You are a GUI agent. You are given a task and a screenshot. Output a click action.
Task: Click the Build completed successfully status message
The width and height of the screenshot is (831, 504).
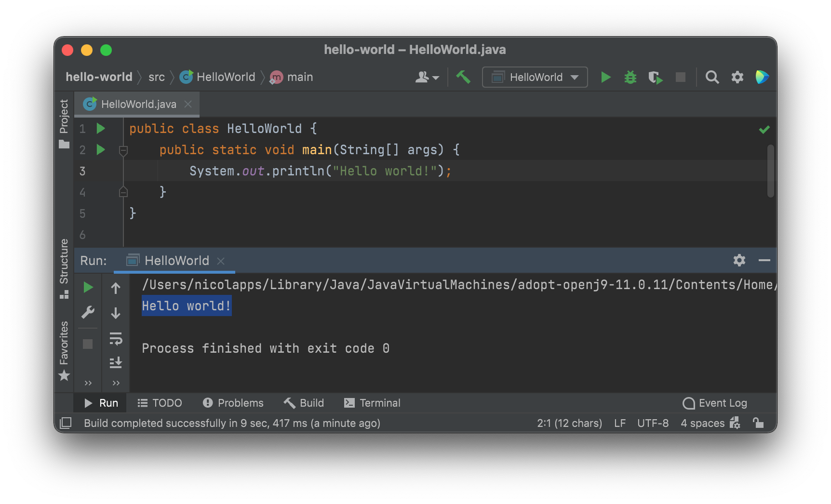tap(232, 423)
